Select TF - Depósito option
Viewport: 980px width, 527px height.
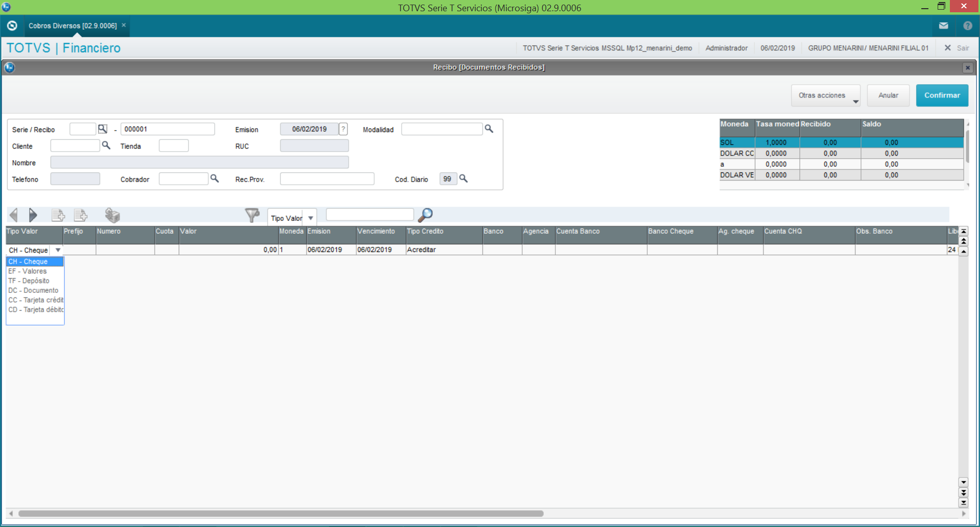click(35, 281)
